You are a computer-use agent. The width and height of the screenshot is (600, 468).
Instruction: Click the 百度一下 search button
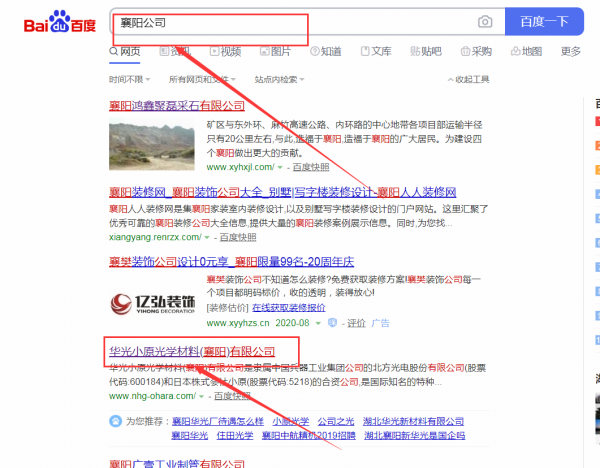click(x=544, y=21)
